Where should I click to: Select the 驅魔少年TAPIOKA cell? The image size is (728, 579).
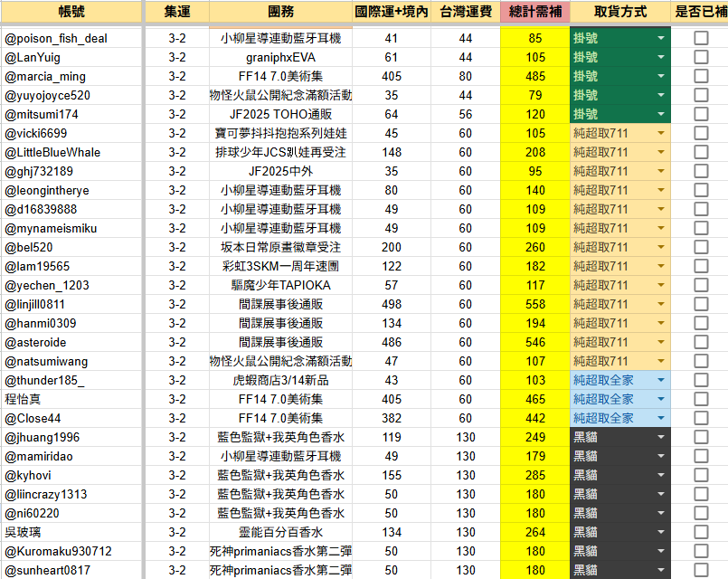point(280,285)
